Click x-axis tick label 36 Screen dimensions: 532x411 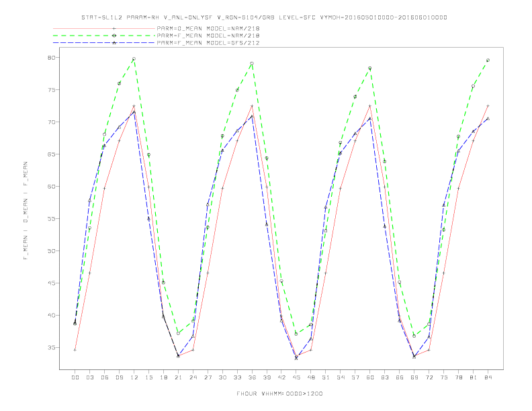252,377
